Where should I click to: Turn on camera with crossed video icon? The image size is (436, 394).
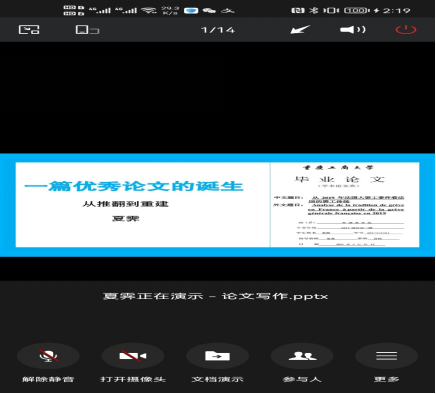[133, 356]
